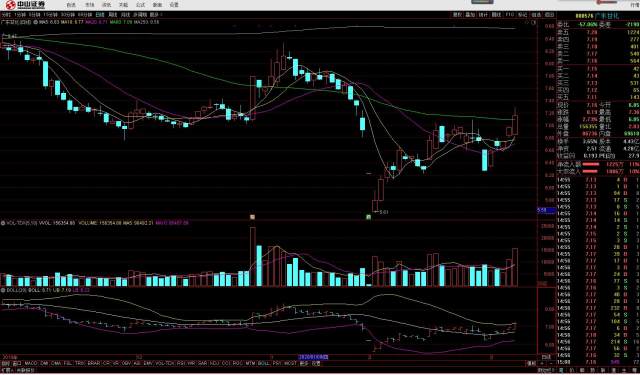Open the 公式 menu
The height and width of the screenshot is (375, 640).
point(140,5)
